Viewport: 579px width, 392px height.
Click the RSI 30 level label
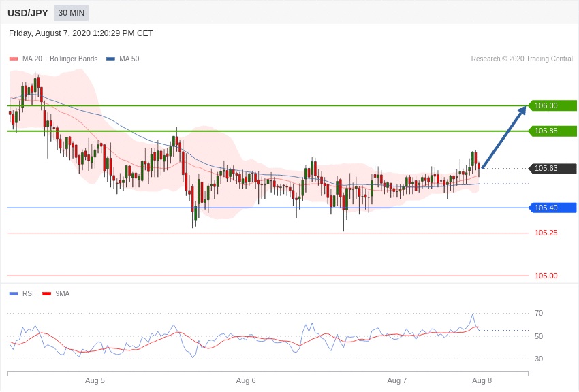tap(539, 359)
